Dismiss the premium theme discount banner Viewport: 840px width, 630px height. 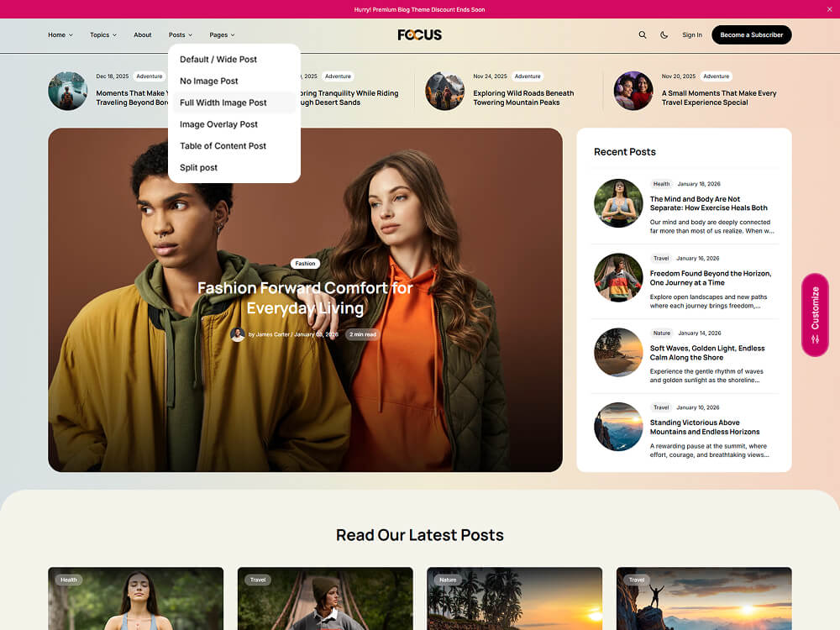point(829,9)
